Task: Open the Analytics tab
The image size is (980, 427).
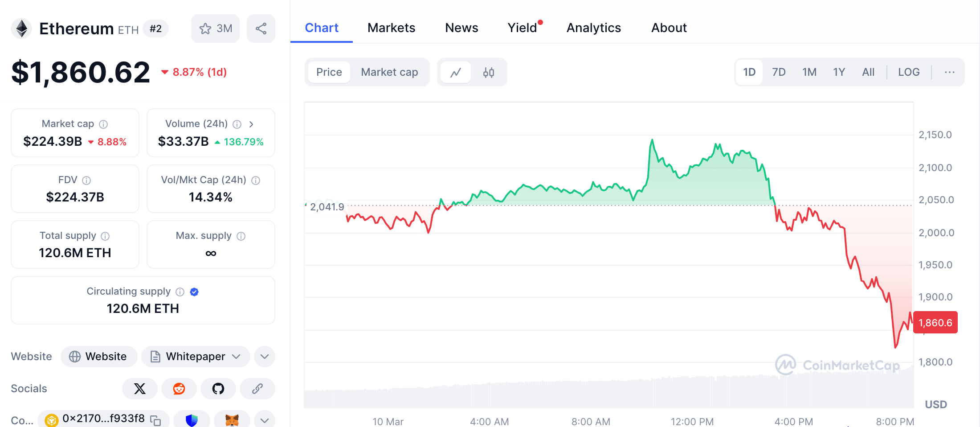Action: tap(593, 28)
